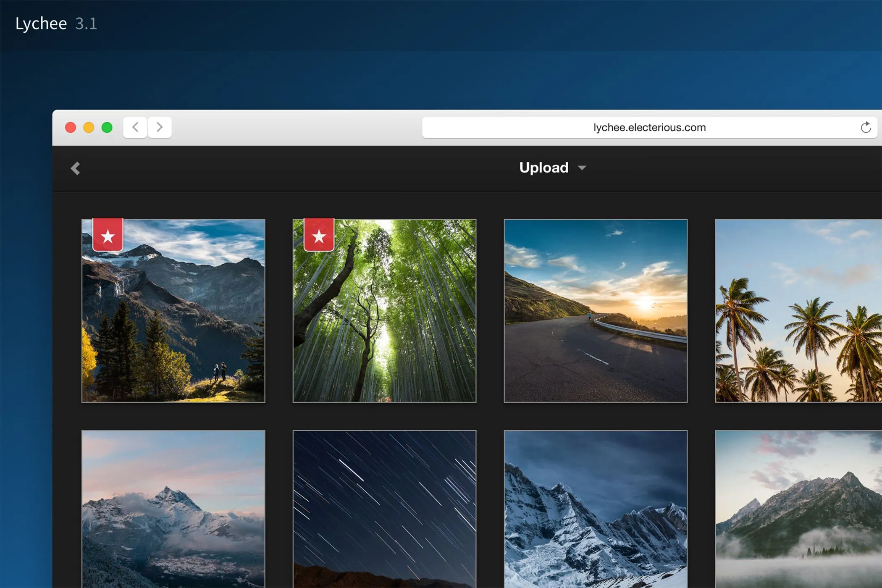Click the Lychee back arrow in the header

[75, 168]
